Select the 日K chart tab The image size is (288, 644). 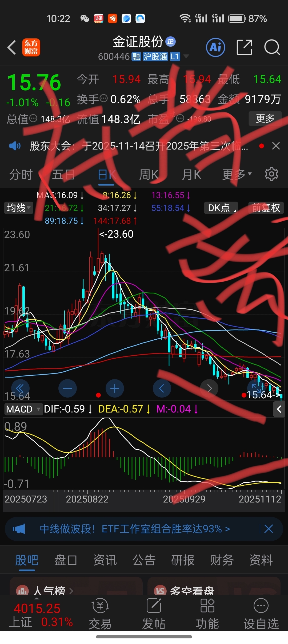106,175
